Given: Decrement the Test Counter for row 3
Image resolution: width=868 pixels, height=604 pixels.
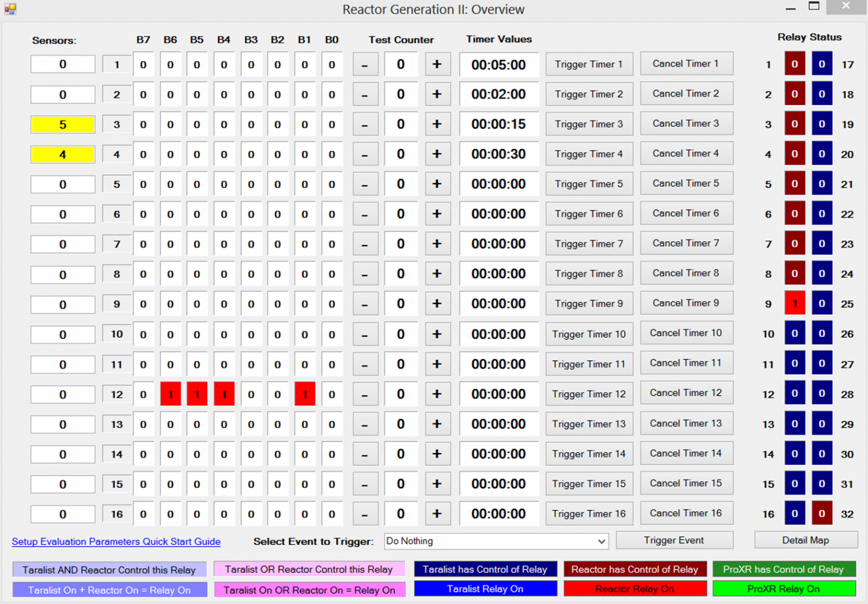Looking at the screenshot, I should [365, 125].
